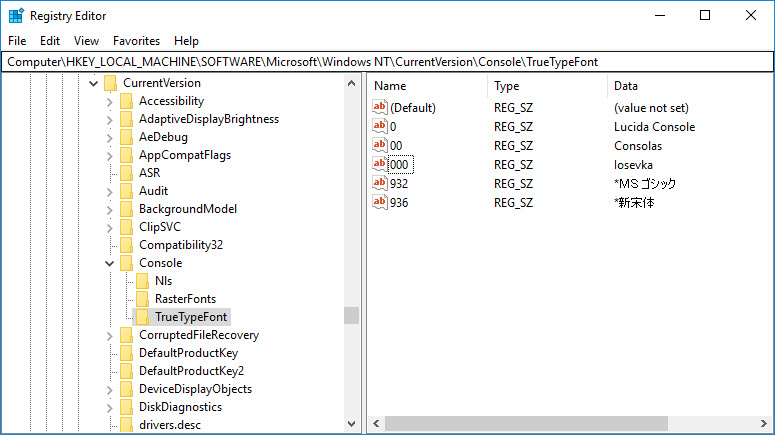Click the string value icon beside 00

380,145
